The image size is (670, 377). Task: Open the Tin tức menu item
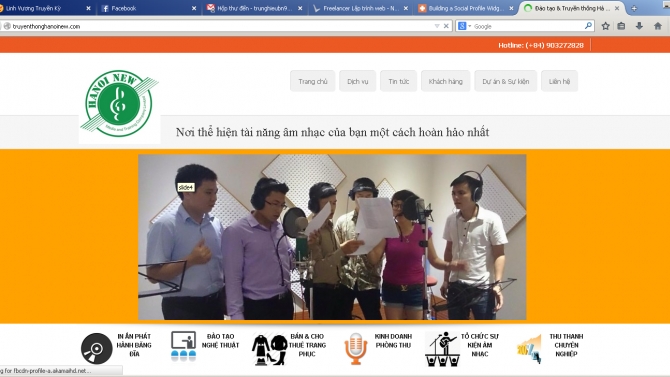399,81
